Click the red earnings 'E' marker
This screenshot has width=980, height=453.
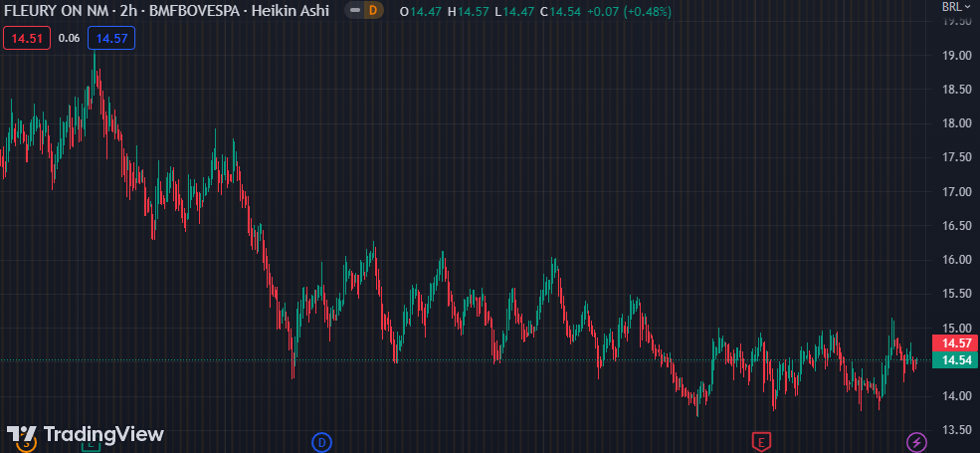pos(761,442)
